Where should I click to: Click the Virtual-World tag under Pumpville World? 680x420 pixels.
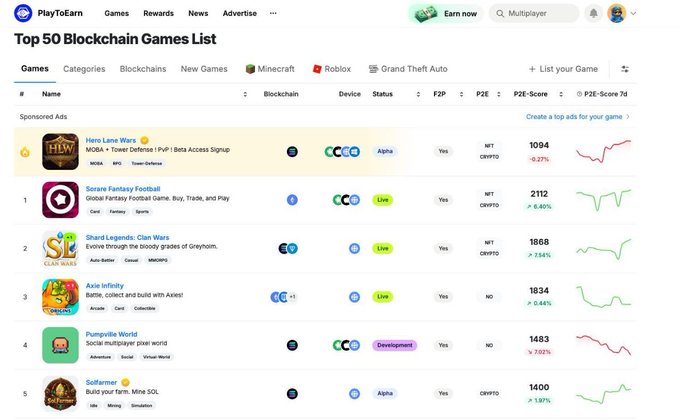coord(156,357)
